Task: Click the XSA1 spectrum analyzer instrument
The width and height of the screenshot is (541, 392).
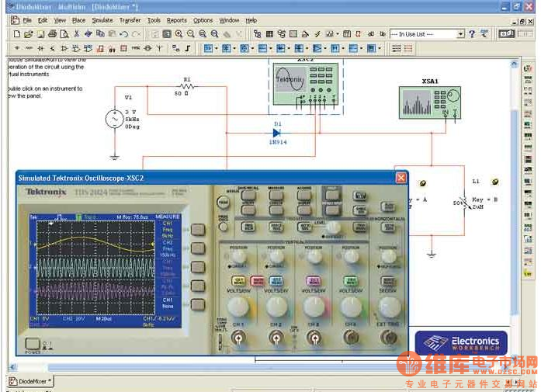Action: pos(430,102)
